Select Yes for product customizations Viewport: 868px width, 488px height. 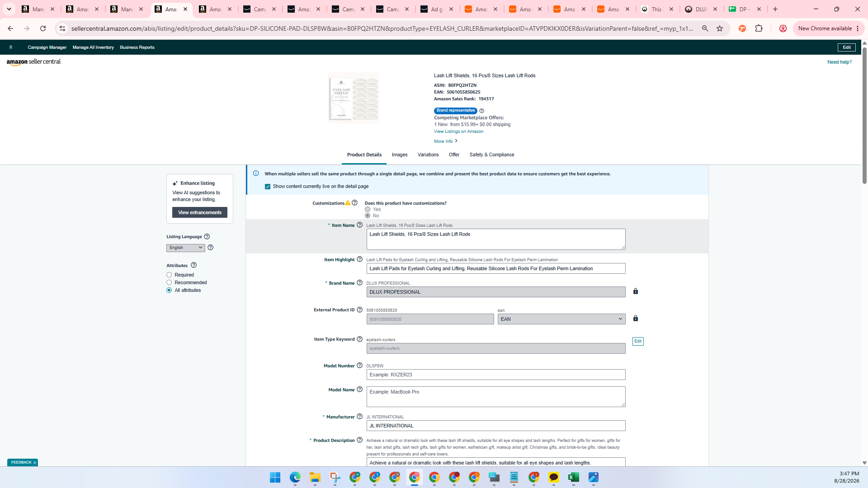tap(368, 209)
